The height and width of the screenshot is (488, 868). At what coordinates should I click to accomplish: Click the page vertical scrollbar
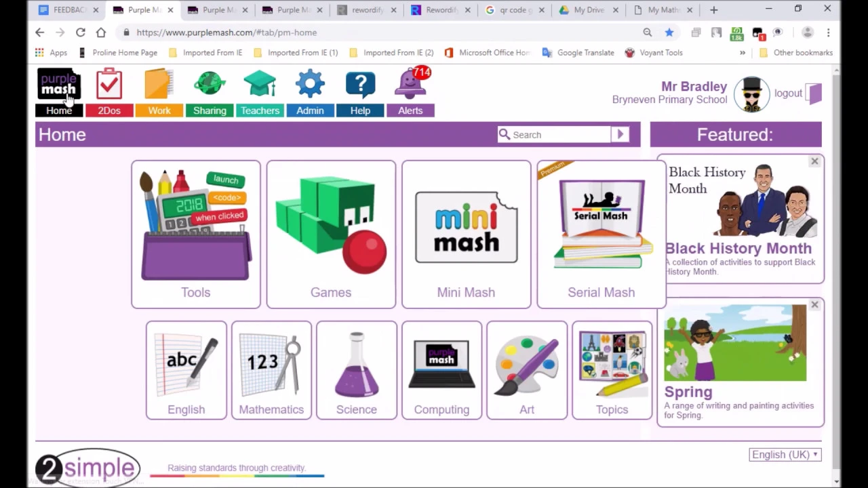(836, 272)
